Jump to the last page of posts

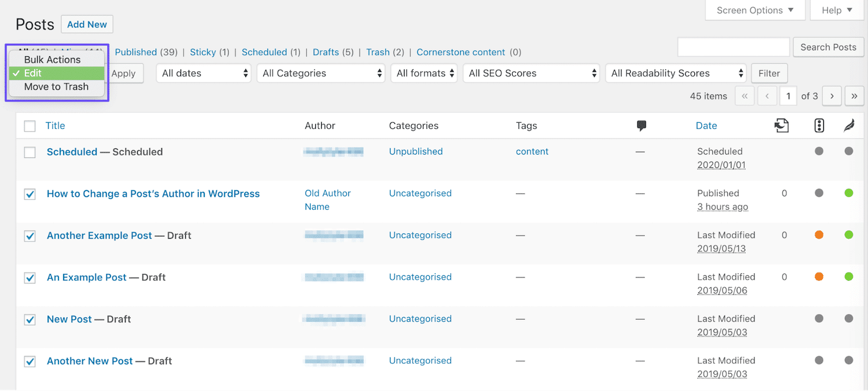tap(854, 96)
